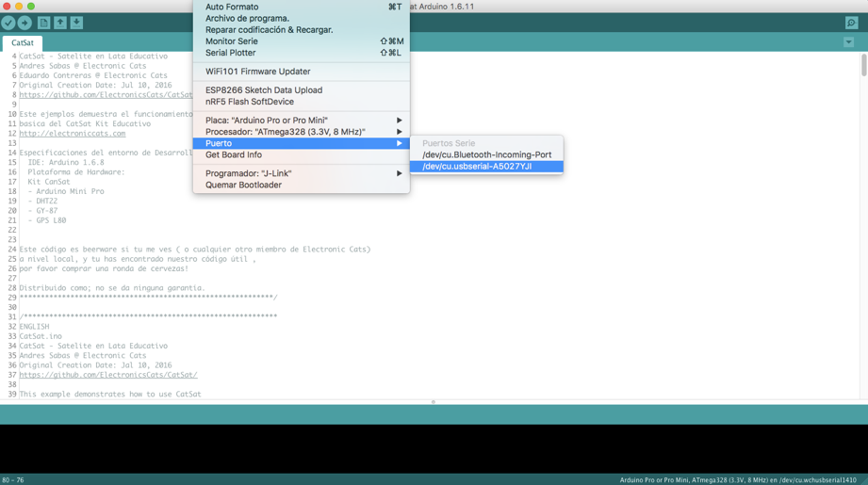
Task: Open a sketch with up-arrow icon
Action: click(x=59, y=23)
